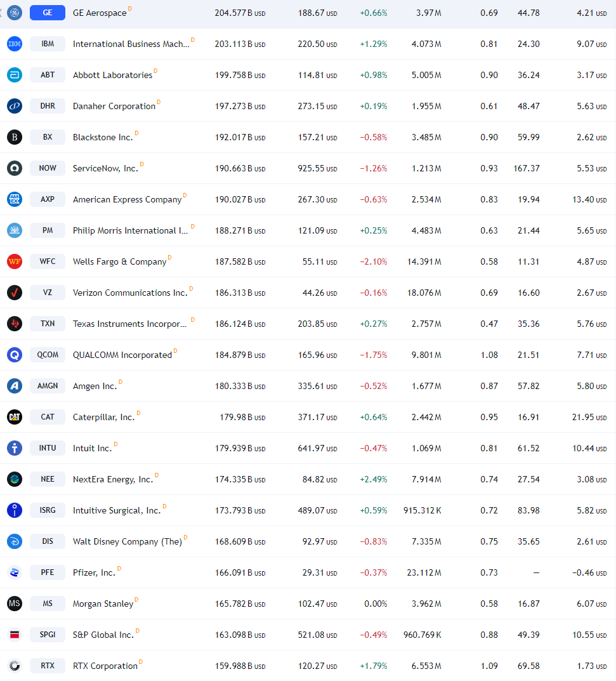Click the RTX Corporation logo icon
The image size is (616, 681).
pyautogui.click(x=15, y=666)
